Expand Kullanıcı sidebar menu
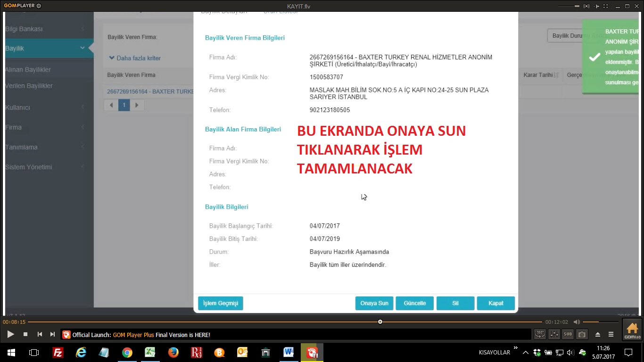This screenshot has height=362, width=644. click(46, 107)
